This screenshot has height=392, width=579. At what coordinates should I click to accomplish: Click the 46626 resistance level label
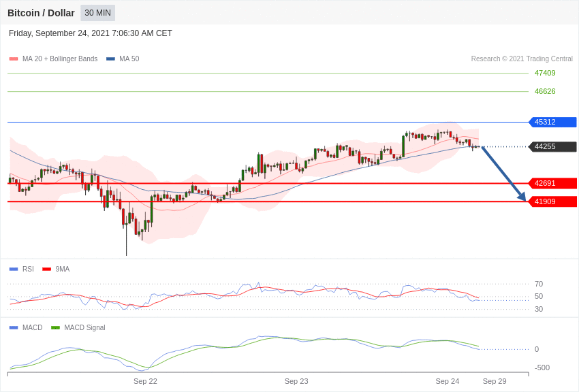545,91
